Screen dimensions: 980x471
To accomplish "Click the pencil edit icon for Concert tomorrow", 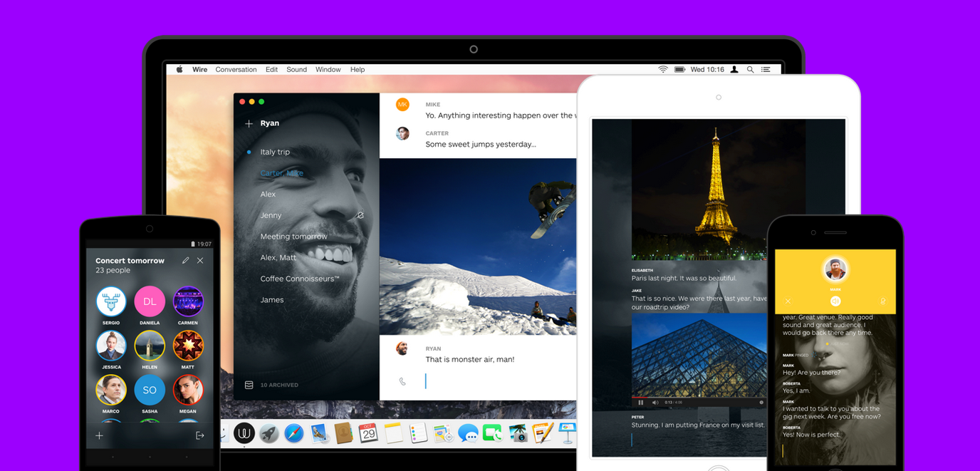I will pyautogui.click(x=185, y=261).
